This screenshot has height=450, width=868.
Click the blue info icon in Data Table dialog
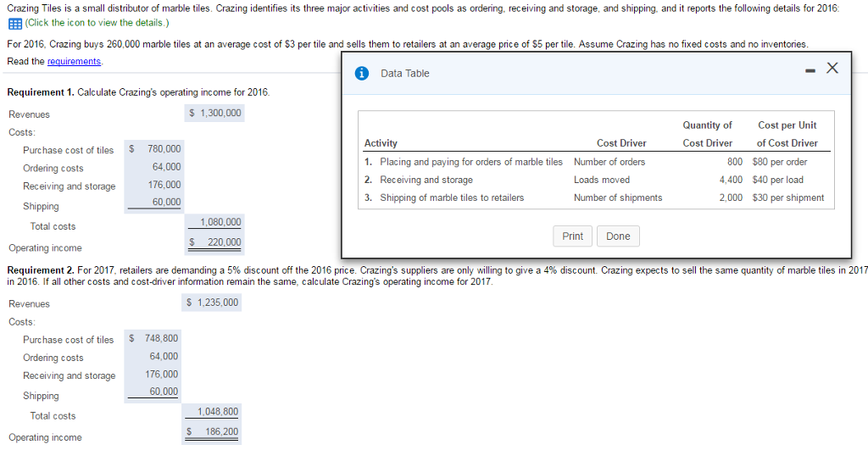[x=361, y=73]
